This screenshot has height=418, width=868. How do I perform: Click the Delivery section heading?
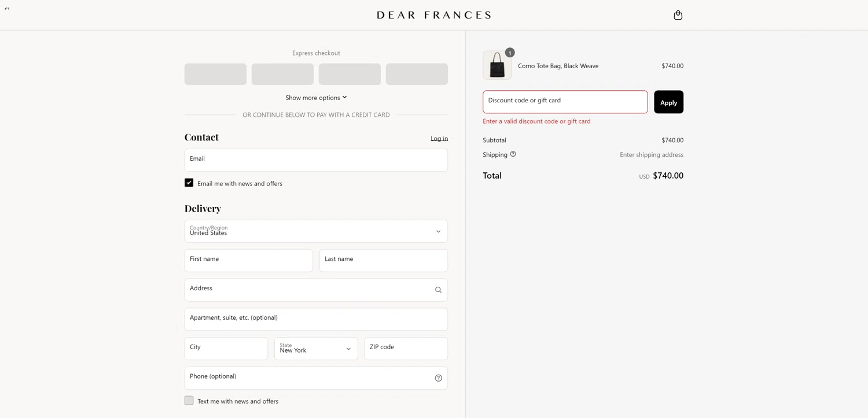pos(203,208)
